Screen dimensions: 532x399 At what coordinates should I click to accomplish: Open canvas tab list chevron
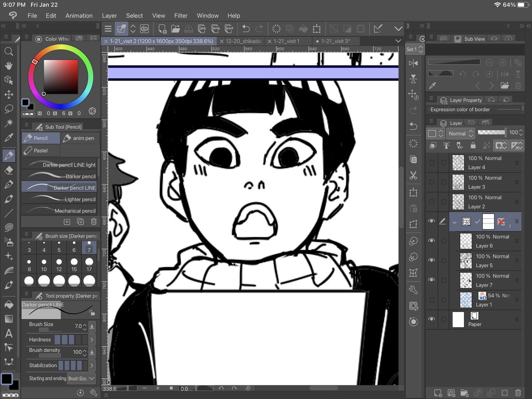pyautogui.click(x=398, y=41)
